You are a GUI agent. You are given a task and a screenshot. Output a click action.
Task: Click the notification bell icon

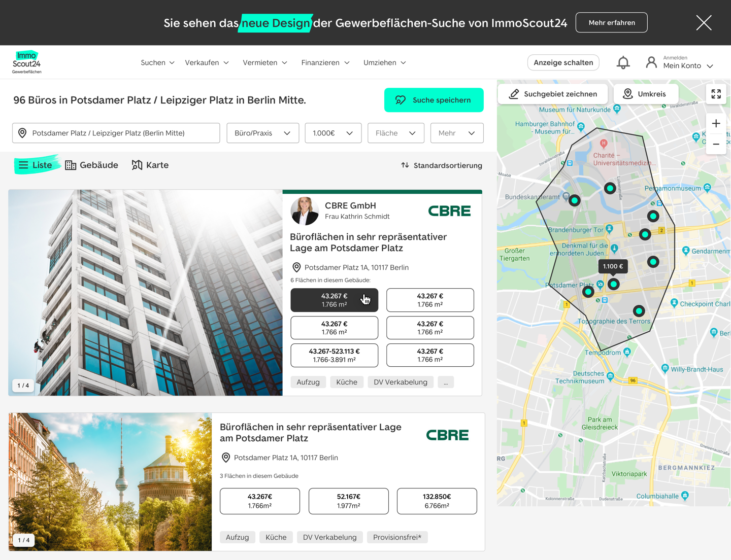coord(623,62)
